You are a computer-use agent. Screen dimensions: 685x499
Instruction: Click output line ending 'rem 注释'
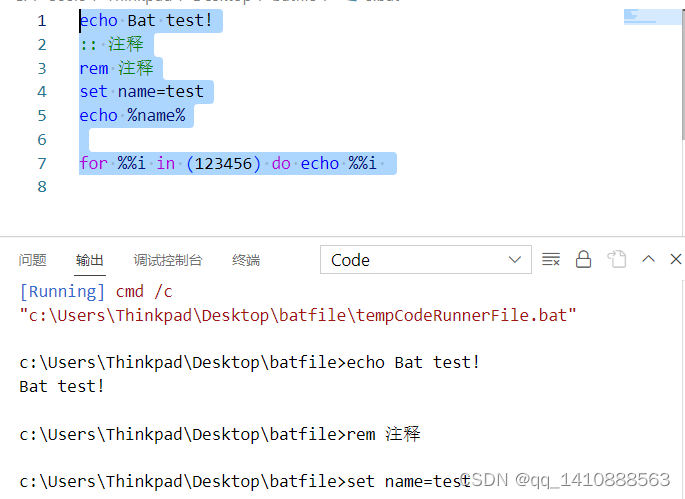pyautogui.click(x=220, y=434)
